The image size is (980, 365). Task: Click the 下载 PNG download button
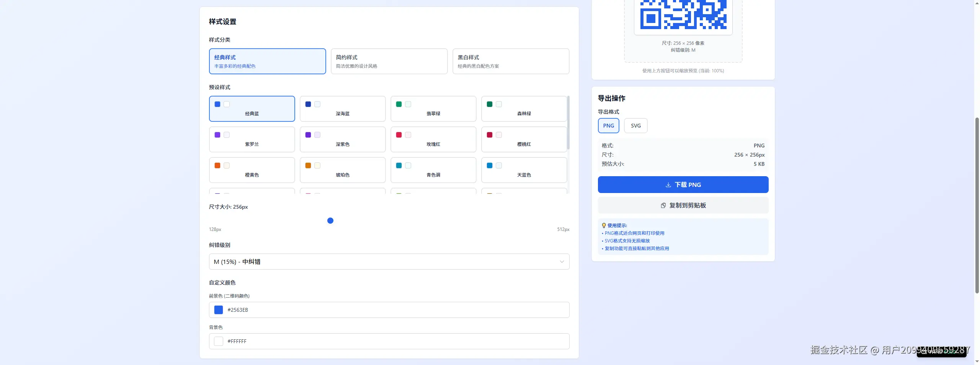[x=683, y=185]
